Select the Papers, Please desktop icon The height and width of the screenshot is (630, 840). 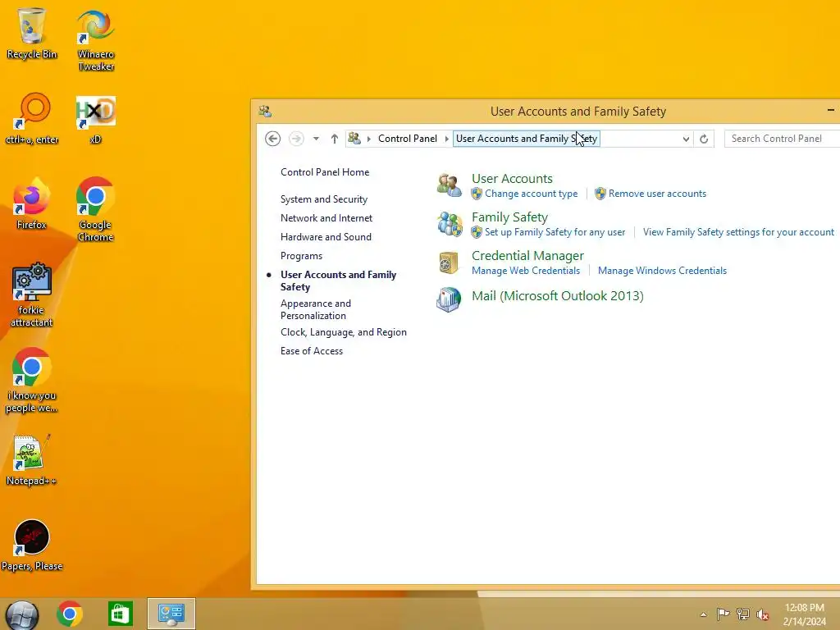pyautogui.click(x=32, y=546)
